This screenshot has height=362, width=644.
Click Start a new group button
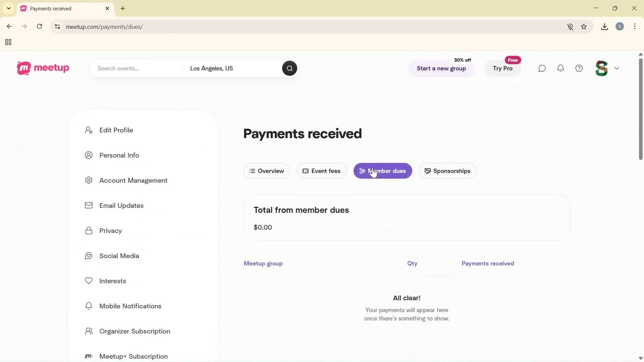click(x=441, y=68)
